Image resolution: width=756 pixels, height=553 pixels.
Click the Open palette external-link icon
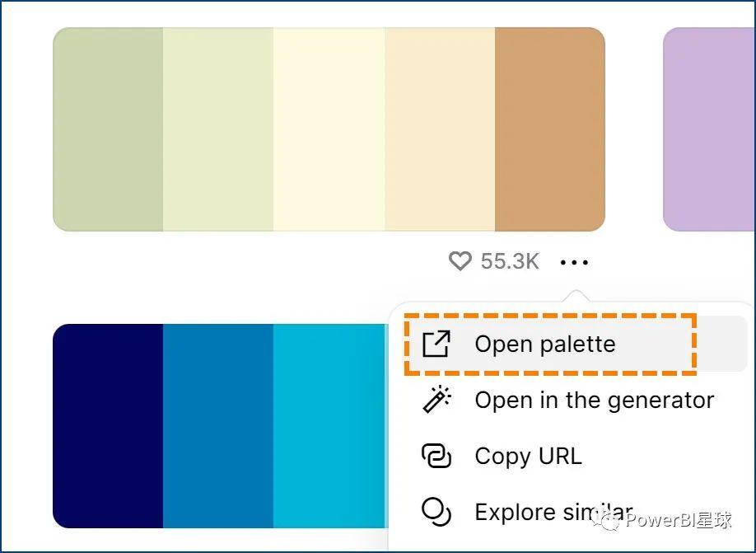(436, 344)
